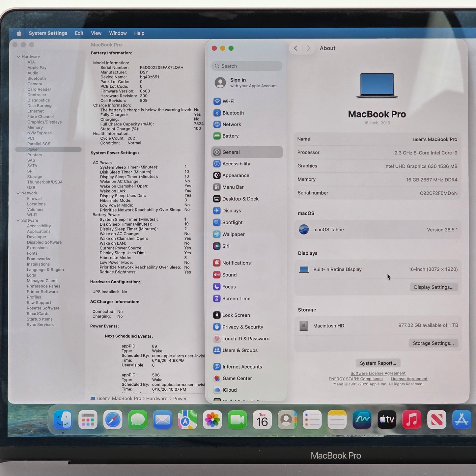Open Game Center settings
Viewport: 476px width, 476px height.
[x=247, y=378]
